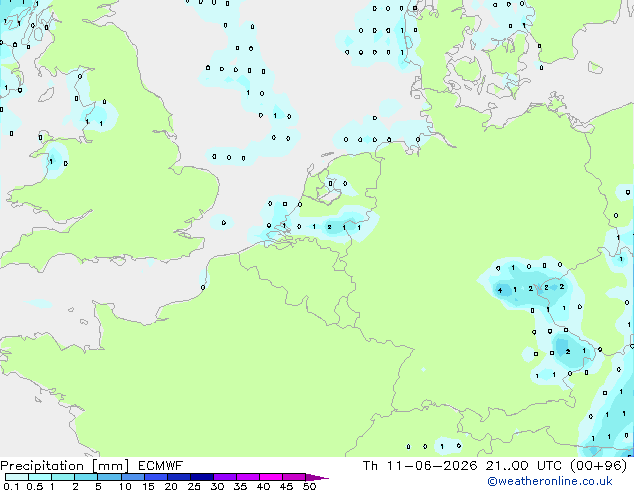Click the 'Precipitation [mm]' title text
The image size is (634, 490).
tap(64, 466)
